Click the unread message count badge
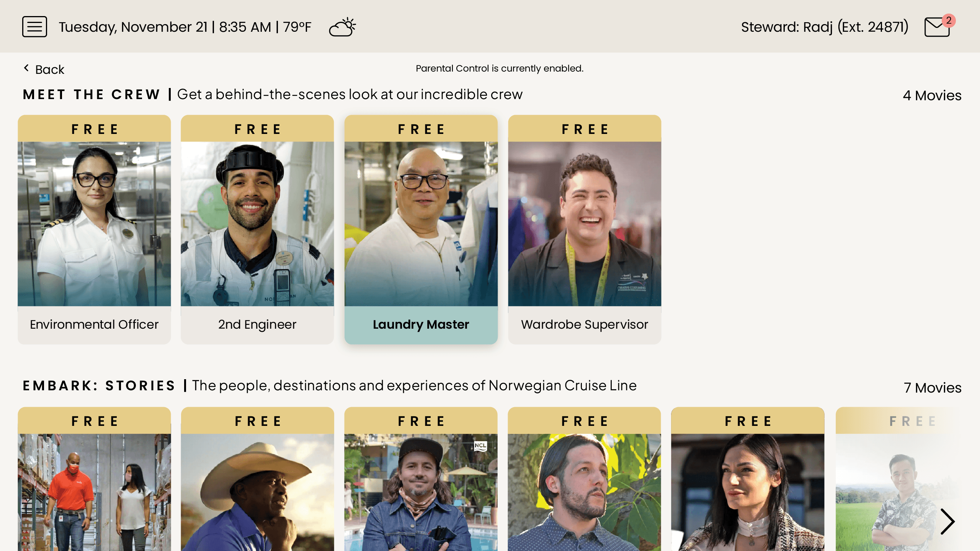The image size is (980, 551). tap(949, 20)
